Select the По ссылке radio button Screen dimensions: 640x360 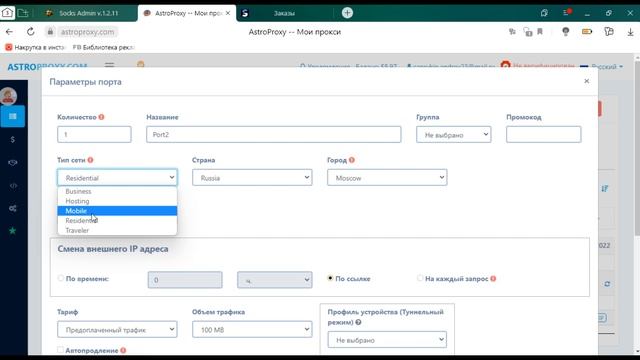(x=330, y=278)
